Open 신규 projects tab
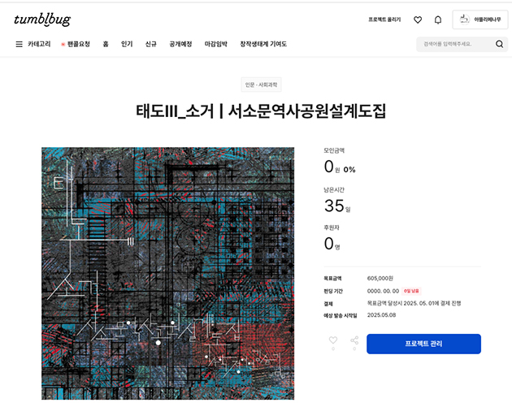Viewport: 512px width, 420px height. point(151,44)
